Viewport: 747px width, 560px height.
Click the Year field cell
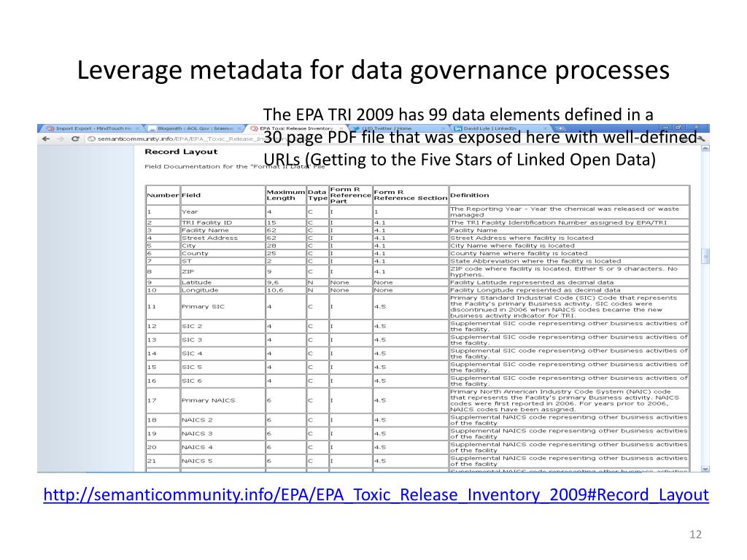coord(222,212)
